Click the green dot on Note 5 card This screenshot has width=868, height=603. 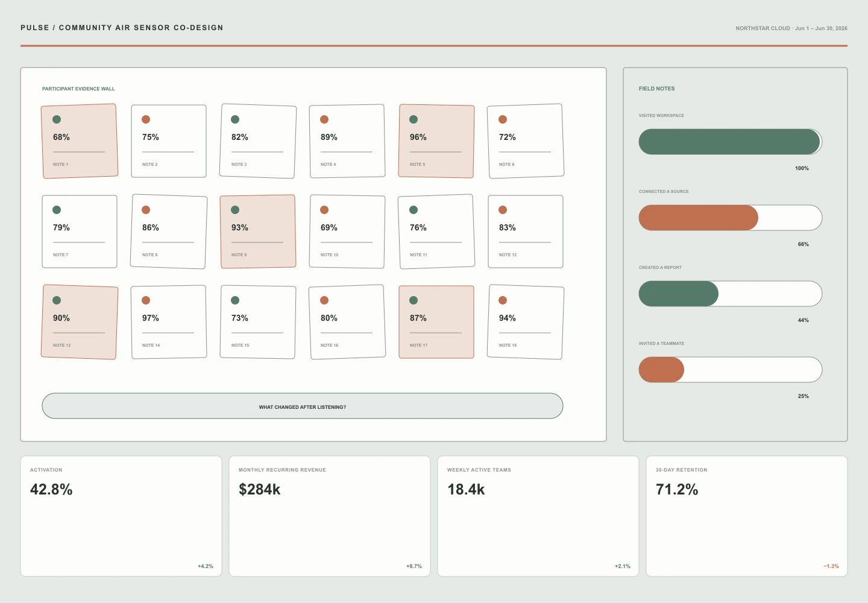click(414, 119)
